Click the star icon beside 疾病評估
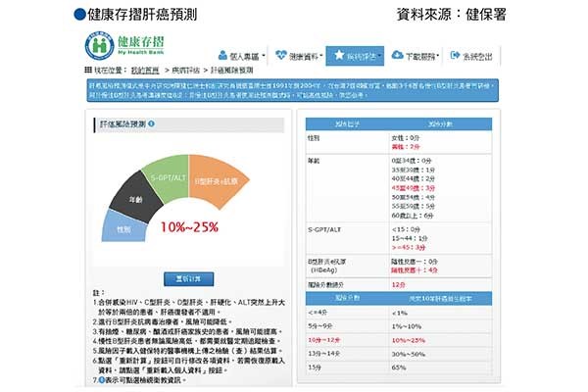 339,56
